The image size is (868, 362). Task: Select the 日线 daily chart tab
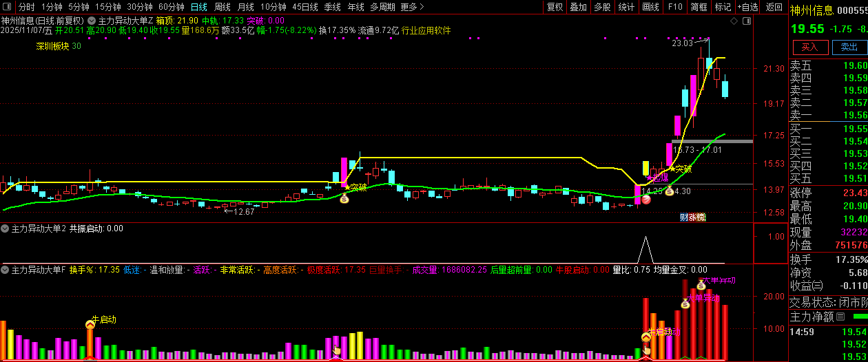pos(198,7)
